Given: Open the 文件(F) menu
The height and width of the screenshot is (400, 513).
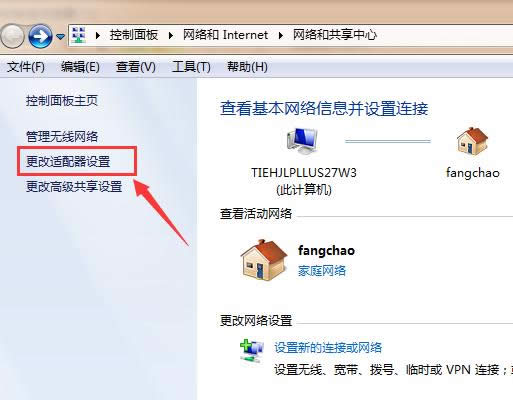Looking at the screenshot, I should (x=26, y=67).
